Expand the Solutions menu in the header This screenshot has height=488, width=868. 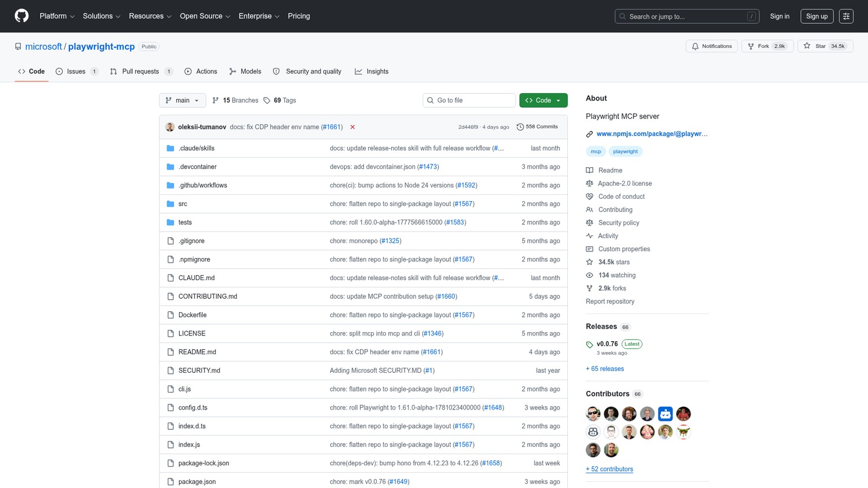102,16
